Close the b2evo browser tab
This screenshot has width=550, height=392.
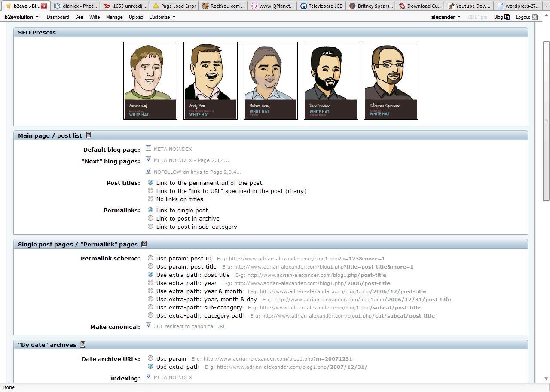pos(44,6)
